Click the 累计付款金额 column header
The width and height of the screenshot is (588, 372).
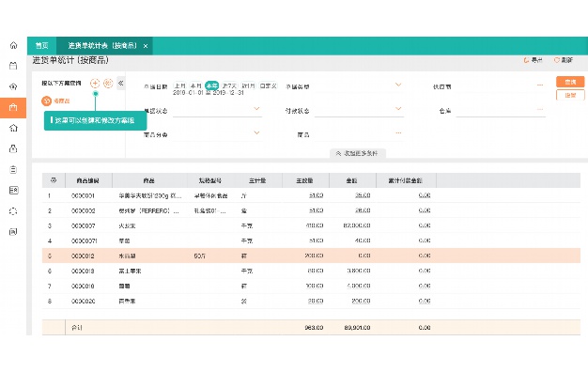[x=406, y=180]
